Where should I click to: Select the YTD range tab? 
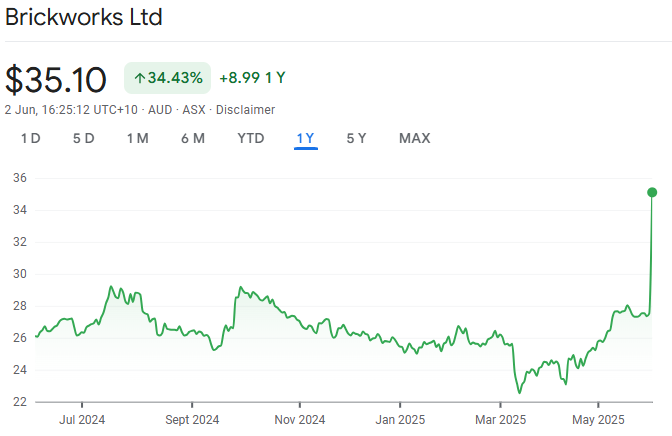(251, 138)
